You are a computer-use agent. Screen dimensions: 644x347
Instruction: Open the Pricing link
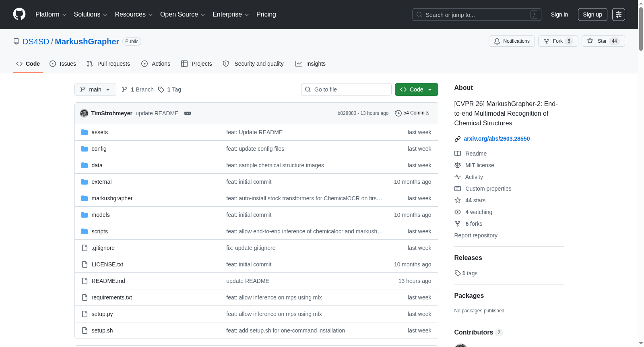pos(266,15)
